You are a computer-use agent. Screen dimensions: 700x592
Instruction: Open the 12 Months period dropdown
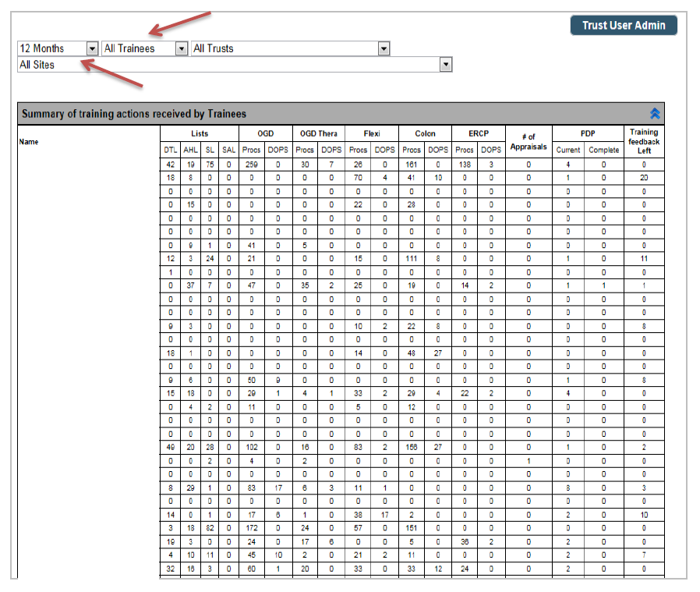click(x=92, y=48)
